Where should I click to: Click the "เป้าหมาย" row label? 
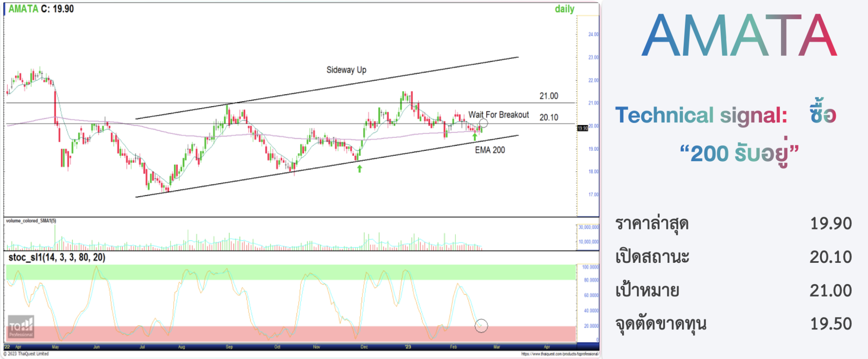click(x=647, y=290)
